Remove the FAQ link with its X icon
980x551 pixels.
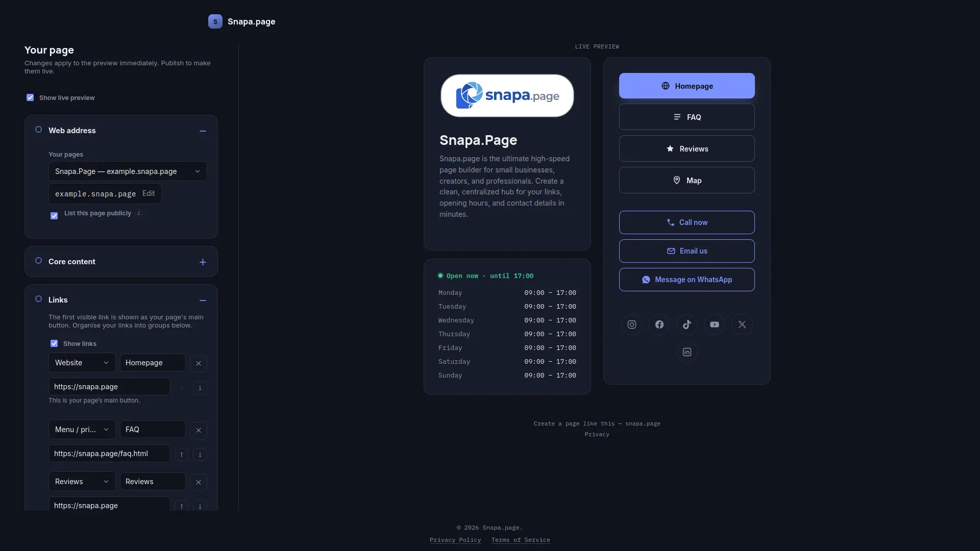pyautogui.click(x=199, y=430)
